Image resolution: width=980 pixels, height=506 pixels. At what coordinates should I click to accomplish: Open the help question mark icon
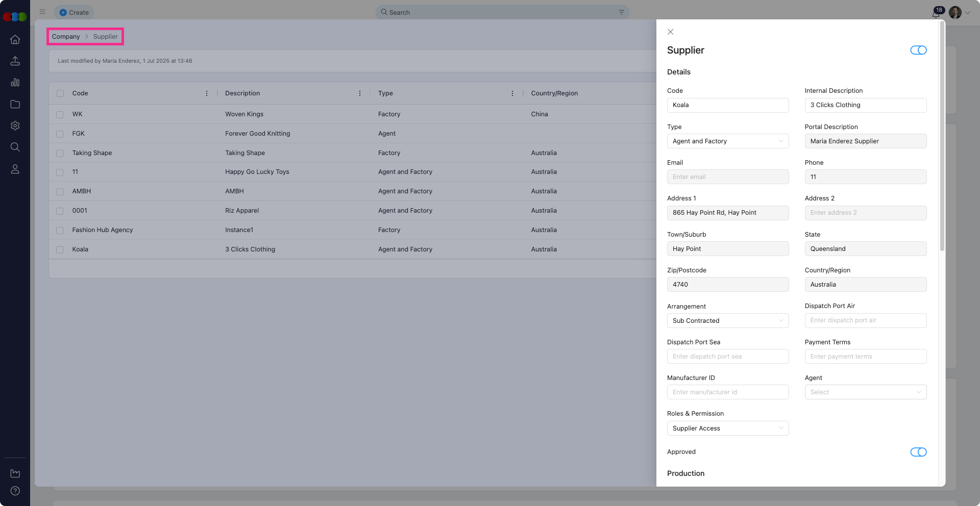point(15,491)
